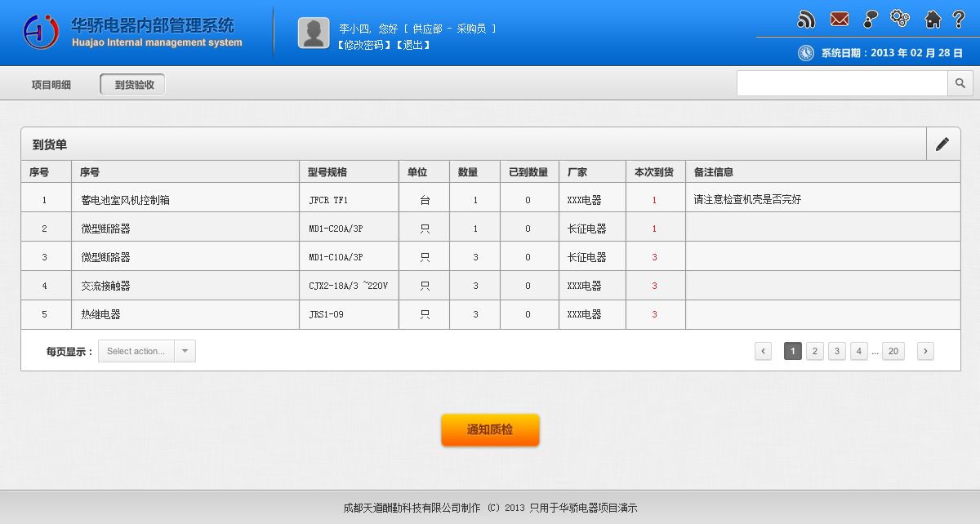Image resolution: width=980 pixels, height=524 pixels.
Task: Go to previous page arrow
Action: [x=764, y=351]
